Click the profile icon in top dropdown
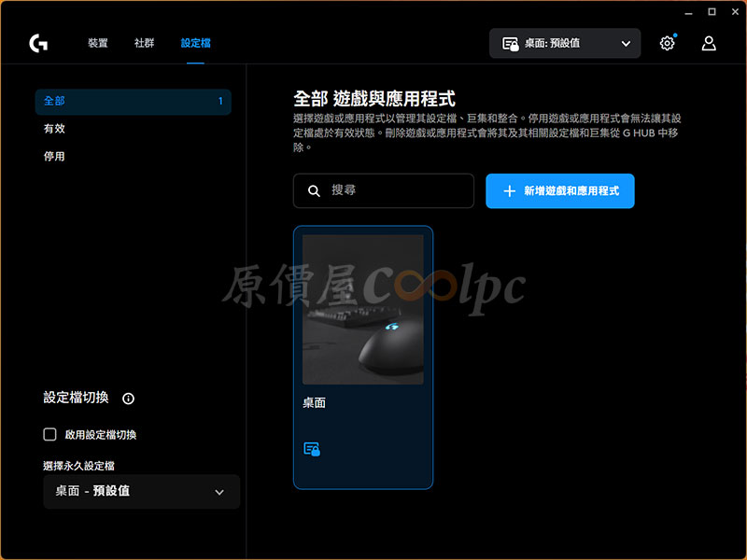This screenshot has width=747, height=560. coord(510,44)
